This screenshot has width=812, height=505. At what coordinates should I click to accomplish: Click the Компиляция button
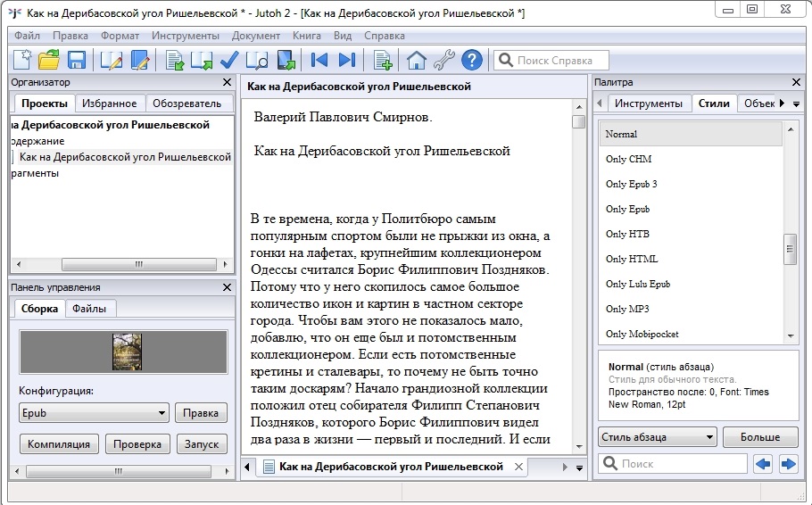point(59,444)
